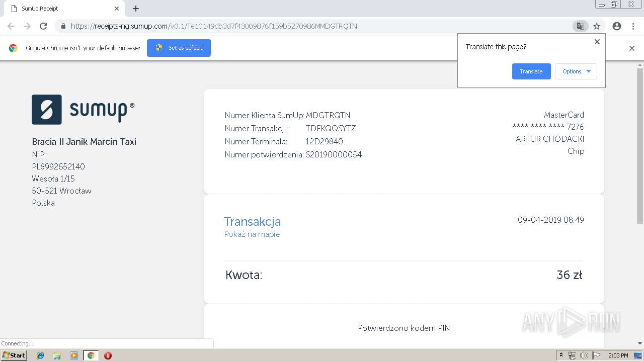644x362 pixels.
Task: Click show desktop button on taskbar
Action: [x=638, y=355]
